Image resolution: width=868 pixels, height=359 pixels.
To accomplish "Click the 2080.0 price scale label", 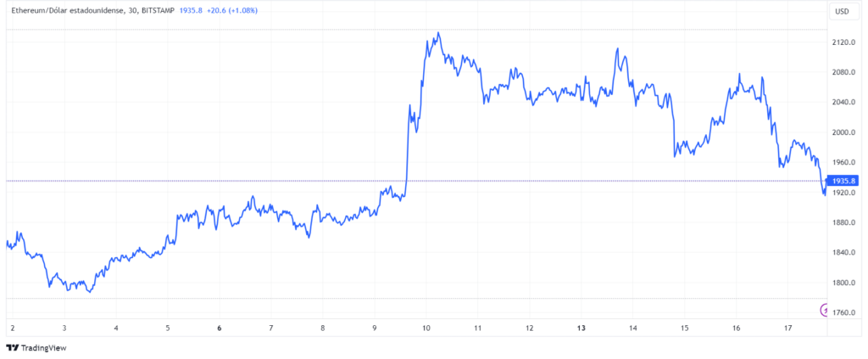I will pyautogui.click(x=844, y=72).
